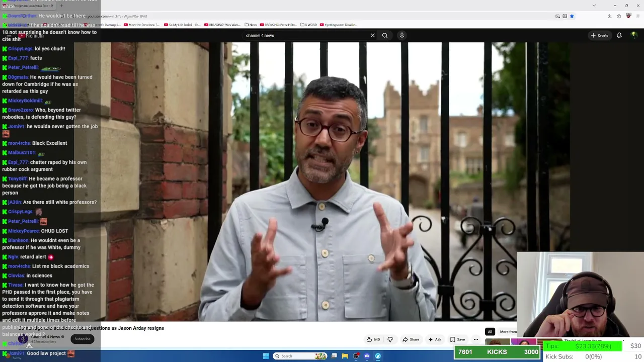This screenshot has width=644, height=362.
Task: Open the YouTube account avatar menu
Action: (x=634, y=35)
